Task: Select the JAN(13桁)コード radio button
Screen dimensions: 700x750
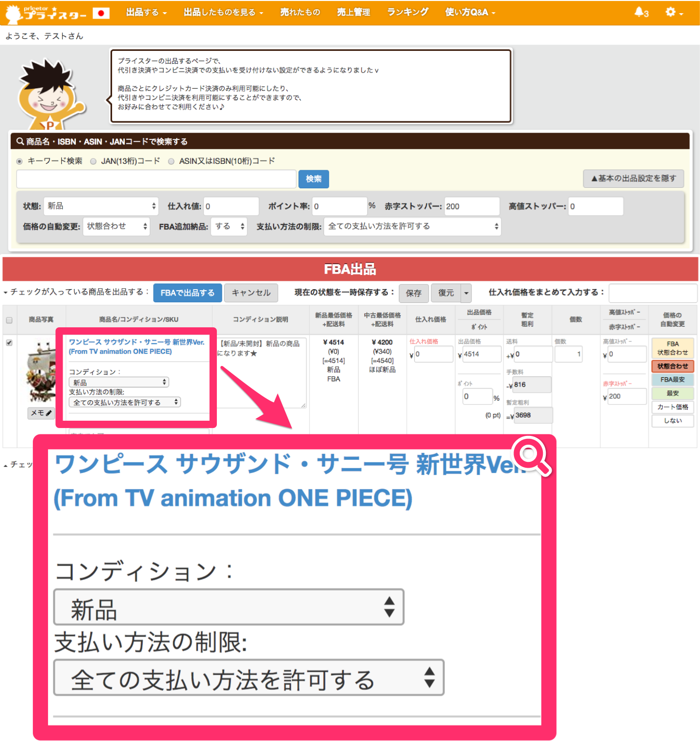Action: click(93, 161)
